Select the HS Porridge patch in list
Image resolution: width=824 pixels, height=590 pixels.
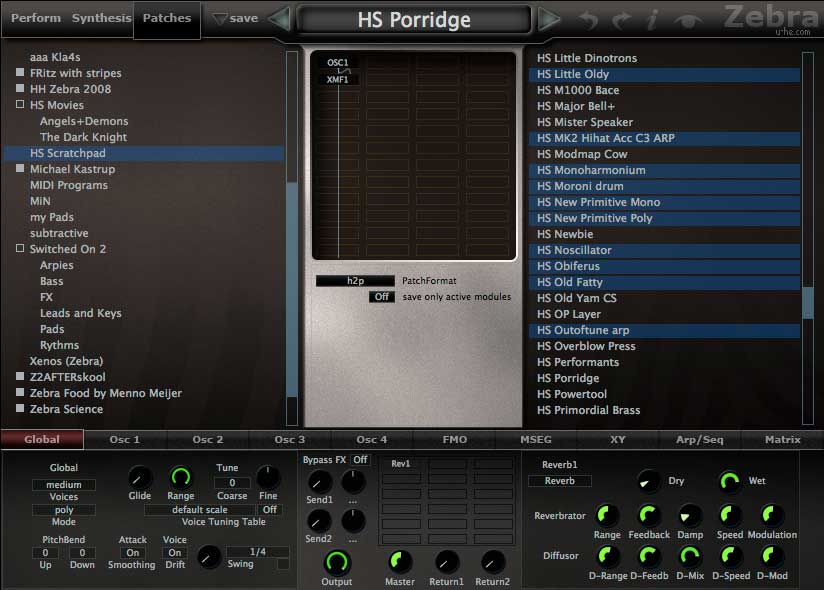[665, 378]
